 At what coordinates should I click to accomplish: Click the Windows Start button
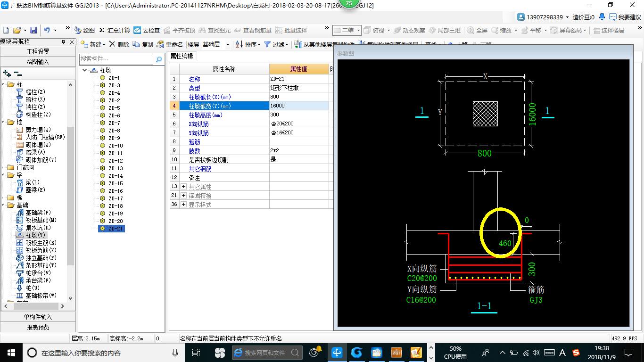pos(11,352)
